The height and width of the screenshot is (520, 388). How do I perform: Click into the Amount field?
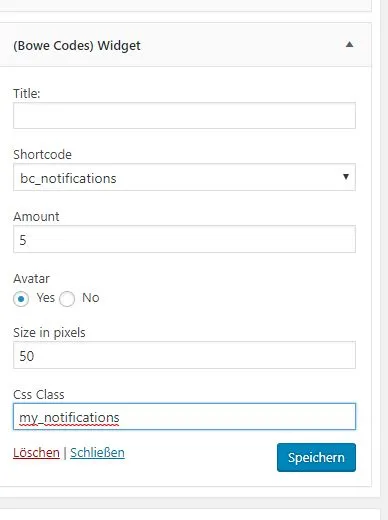[x=184, y=239]
